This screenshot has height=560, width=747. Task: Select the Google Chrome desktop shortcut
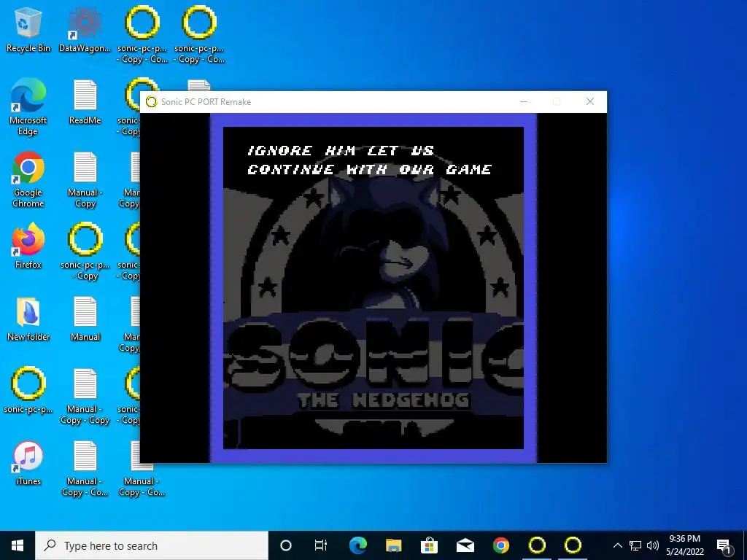[x=28, y=179]
